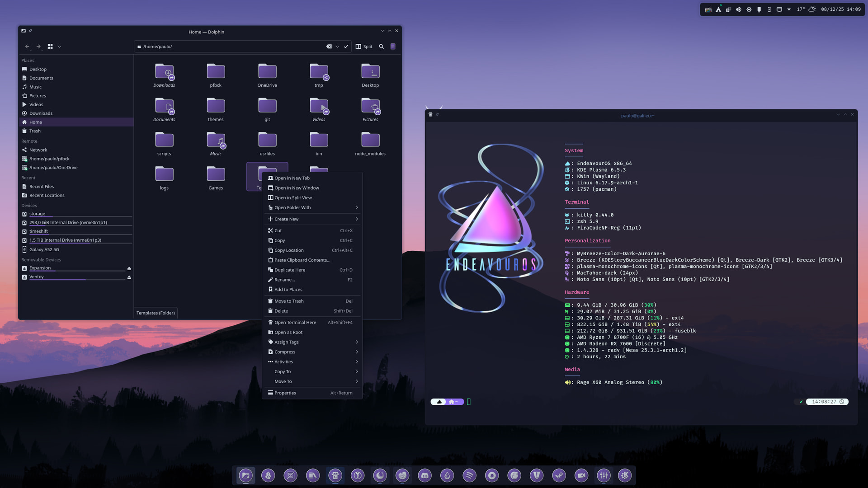The height and width of the screenshot is (488, 868).
Task: Clear the location bar text
Action: 329,47
